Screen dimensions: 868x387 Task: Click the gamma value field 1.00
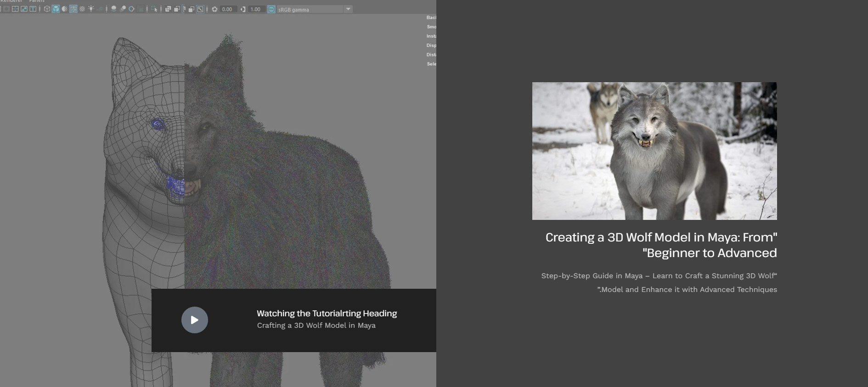[x=256, y=9]
